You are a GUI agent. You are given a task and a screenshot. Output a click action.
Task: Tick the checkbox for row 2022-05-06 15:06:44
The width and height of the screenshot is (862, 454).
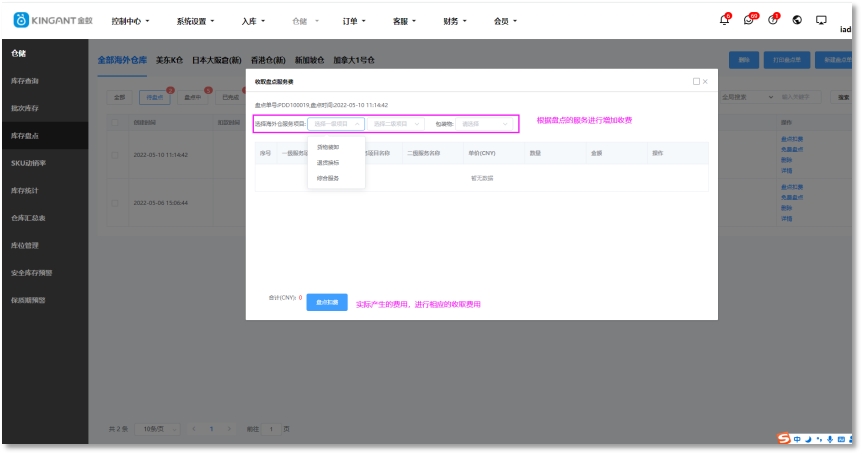115,203
